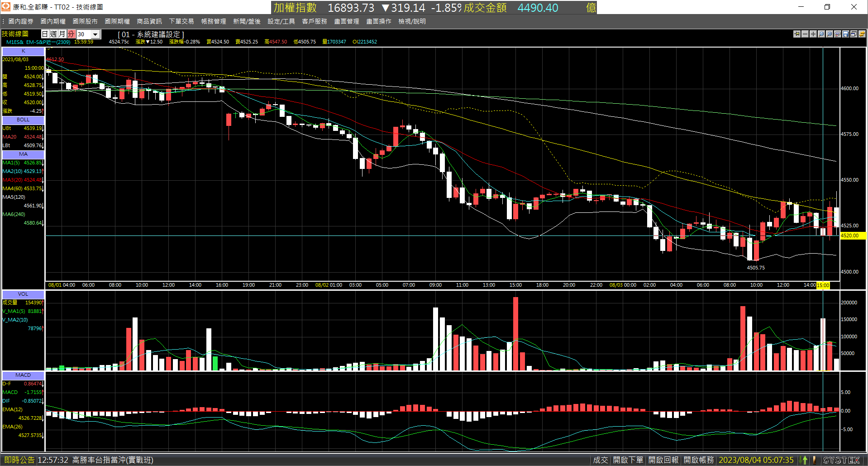Click the 成交金額 turnover ticker label
868x466 pixels.
[485, 8]
